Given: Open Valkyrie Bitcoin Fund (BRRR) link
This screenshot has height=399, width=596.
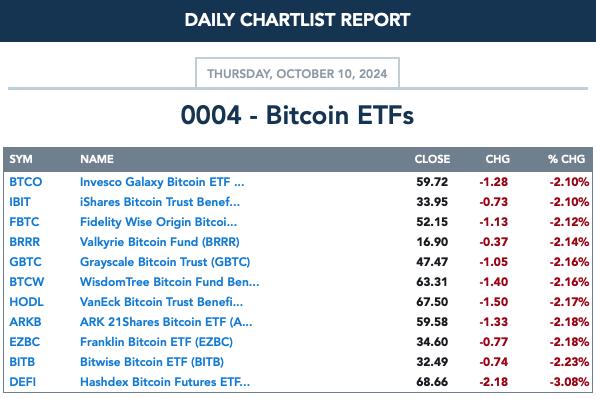Looking at the screenshot, I should 160,242.
